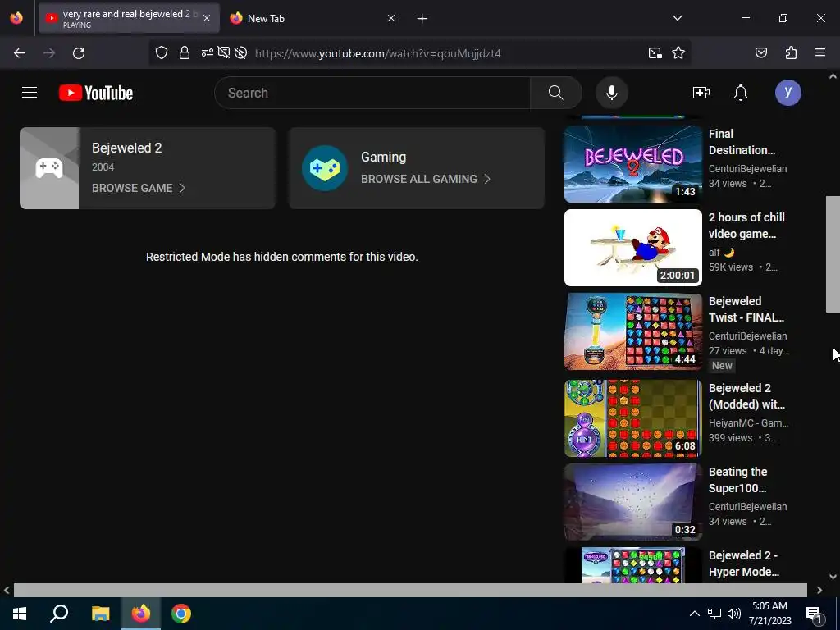Click the YouTube search input field
Screen dimensions: 840x630
point(372,93)
